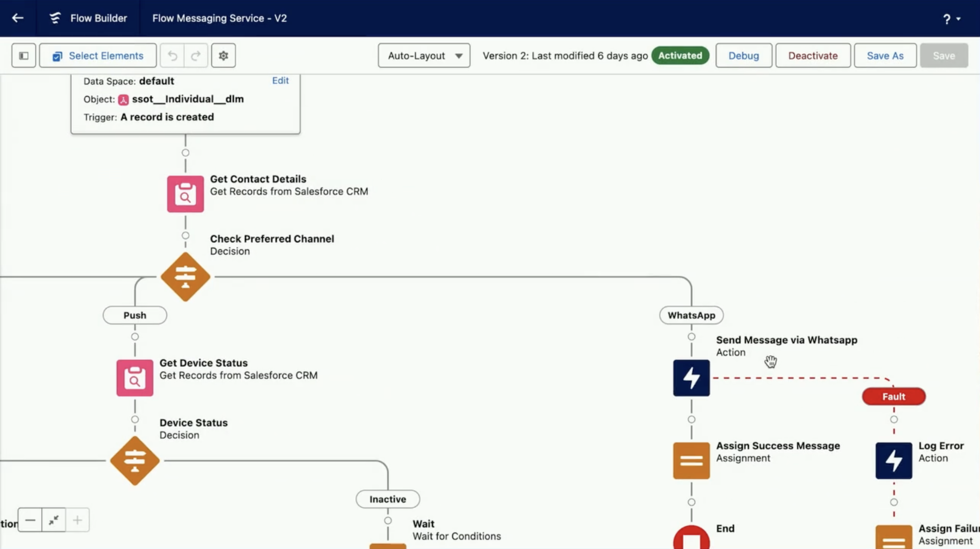Click the disabled Save button
The height and width of the screenshot is (549, 980).
944,56
